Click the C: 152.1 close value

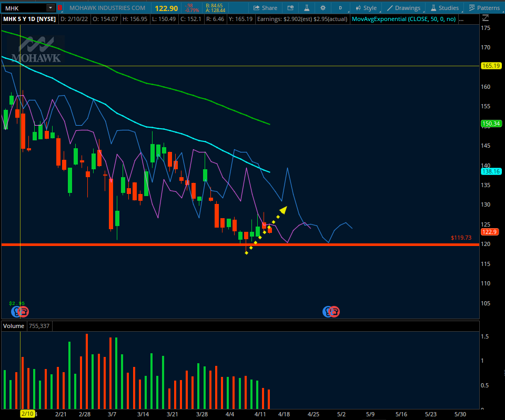pyautogui.click(x=190, y=19)
